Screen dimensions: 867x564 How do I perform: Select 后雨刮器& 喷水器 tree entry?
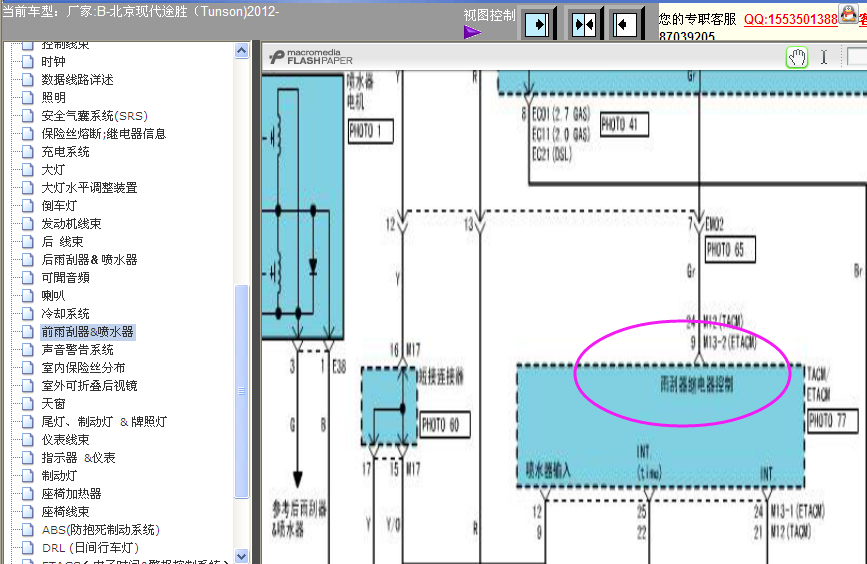[89, 260]
